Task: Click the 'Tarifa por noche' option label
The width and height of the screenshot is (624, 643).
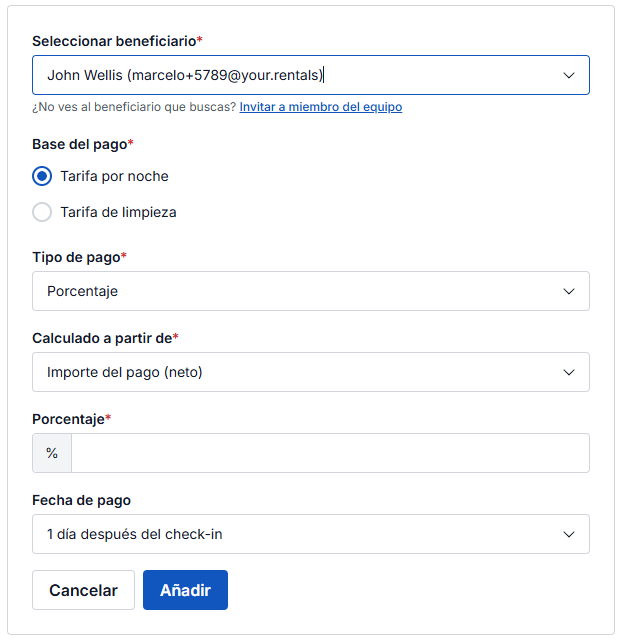Action: (x=114, y=176)
